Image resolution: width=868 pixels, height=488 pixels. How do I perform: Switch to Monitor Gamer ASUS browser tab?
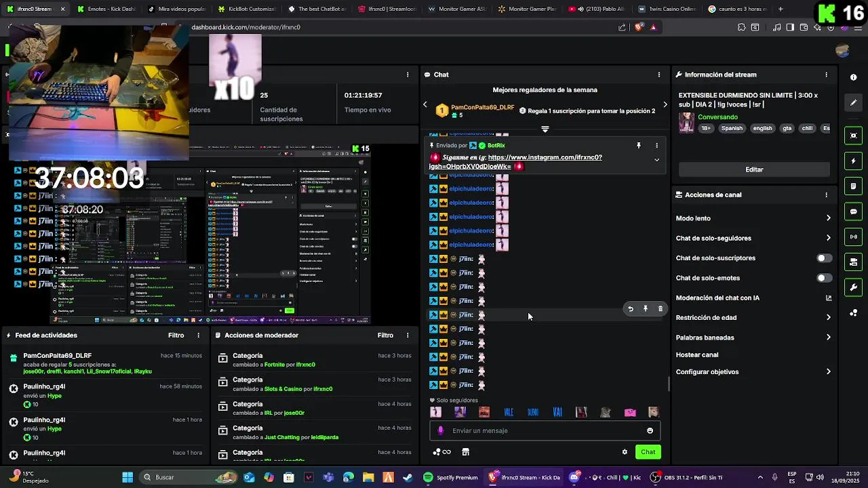[x=458, y=9]
